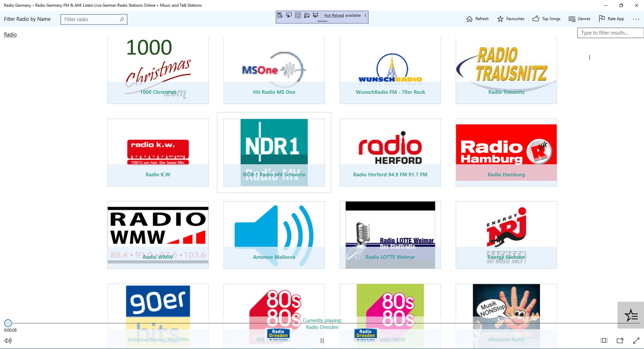Open the favourites list star button
644x349 pixels.
[631, 315]
